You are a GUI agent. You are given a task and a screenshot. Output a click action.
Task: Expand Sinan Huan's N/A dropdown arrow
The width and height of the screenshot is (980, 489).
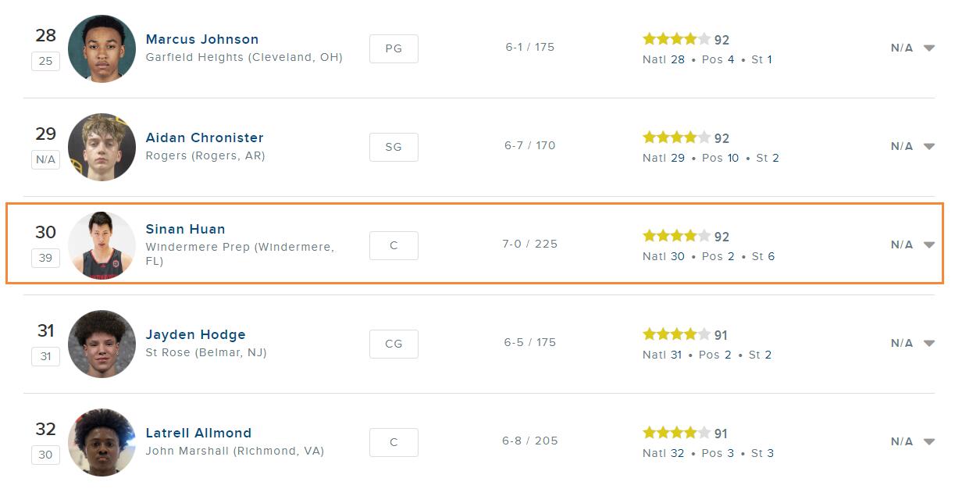[929, 244]
